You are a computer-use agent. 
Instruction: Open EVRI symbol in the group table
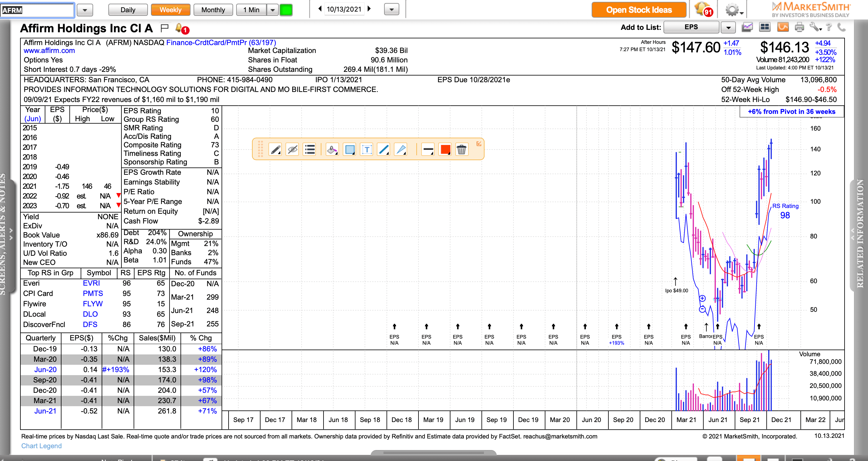pyautogui.click(x=91, y=283)
